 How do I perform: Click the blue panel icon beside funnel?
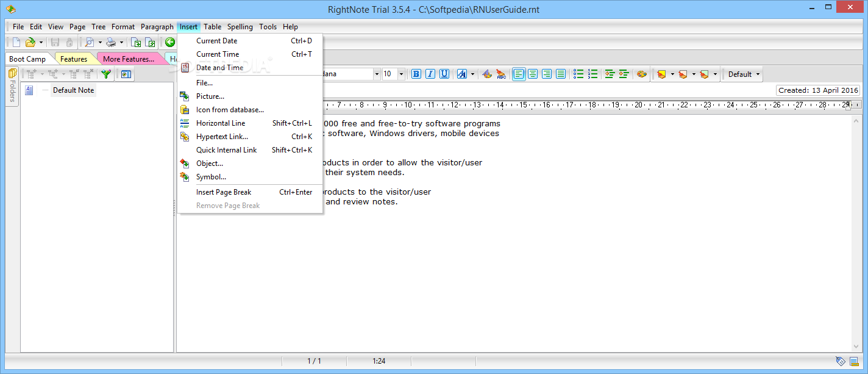point(126,74)
